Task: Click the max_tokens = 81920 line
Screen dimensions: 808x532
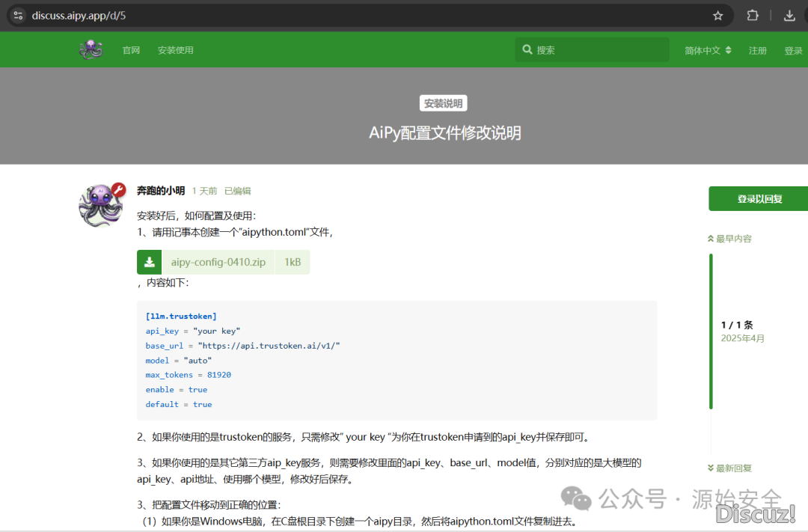Action: coord(188,375)
